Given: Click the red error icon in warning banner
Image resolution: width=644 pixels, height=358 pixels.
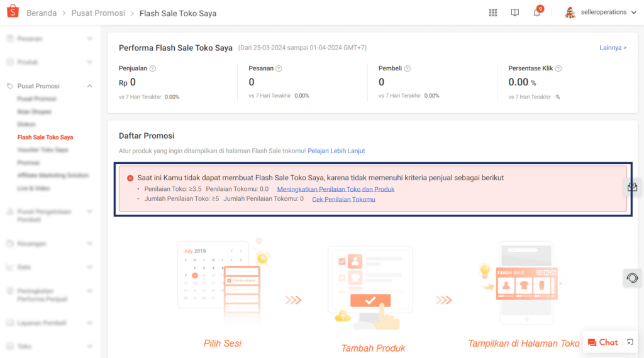Looking at the screenshot, I should (130, 178).
